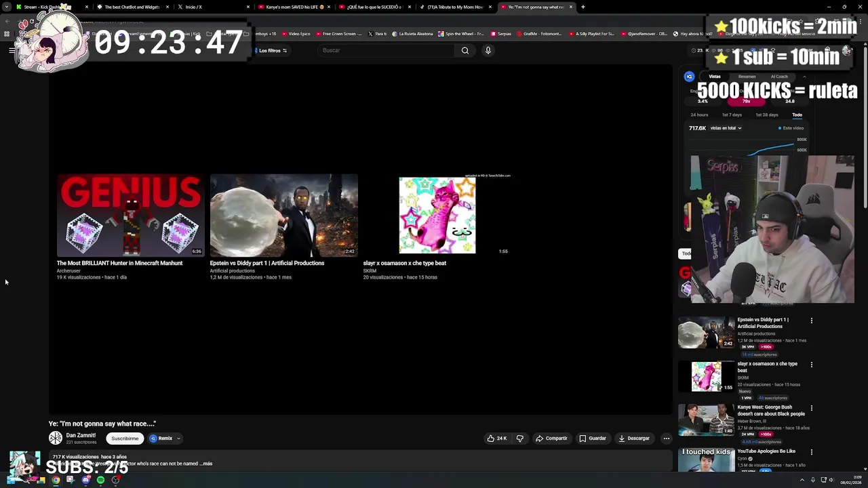Open the Dan Zamnit! channel avatar
Screen dimensions: 868x488
click(x=56, y=438)
